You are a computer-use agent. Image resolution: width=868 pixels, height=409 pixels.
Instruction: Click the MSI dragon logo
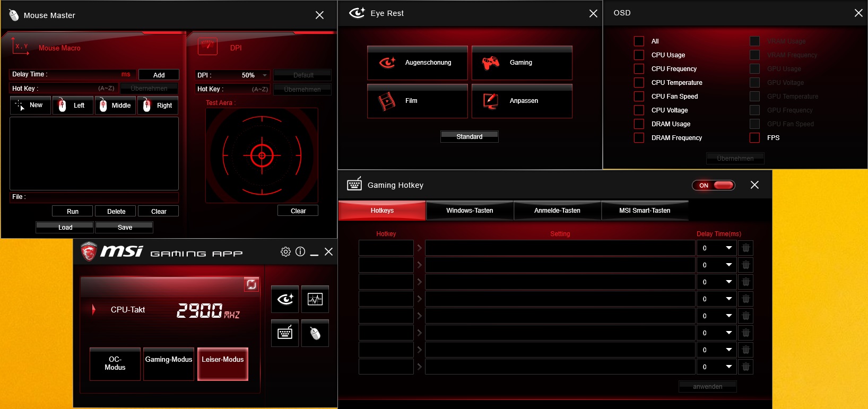(89, 251)
